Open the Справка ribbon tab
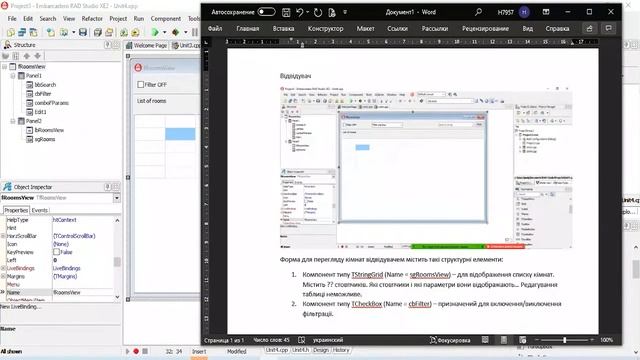 coord(557,29)
